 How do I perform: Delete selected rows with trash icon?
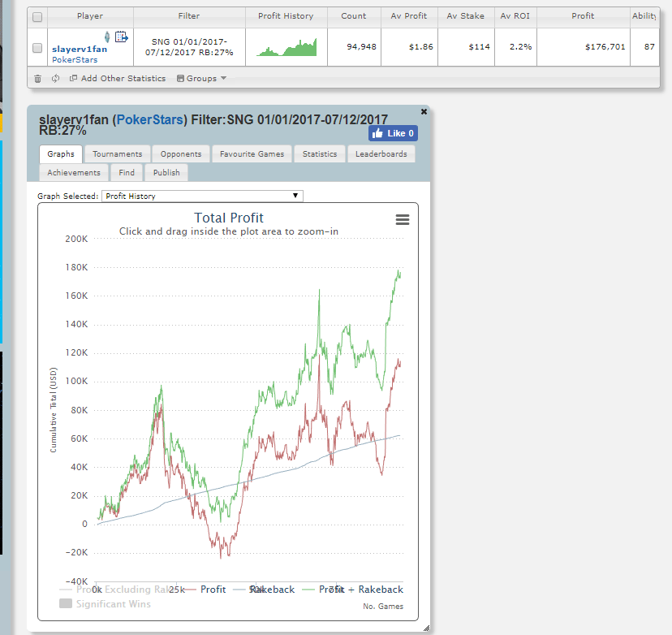(37, 79)
